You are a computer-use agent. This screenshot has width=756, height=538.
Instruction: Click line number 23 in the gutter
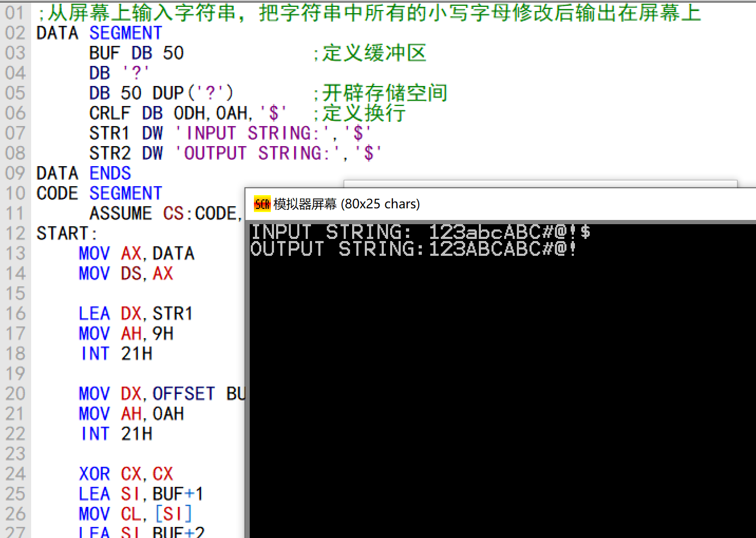coord(15,454)
